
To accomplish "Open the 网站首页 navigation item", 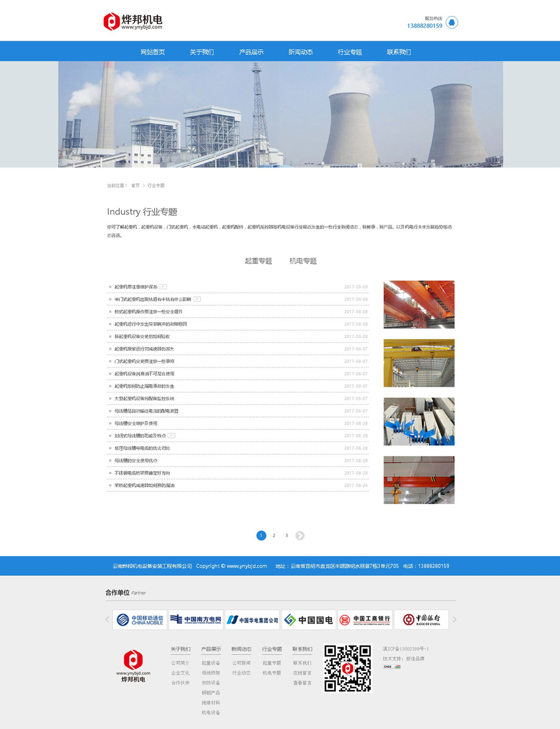I will tap(153, 52).
